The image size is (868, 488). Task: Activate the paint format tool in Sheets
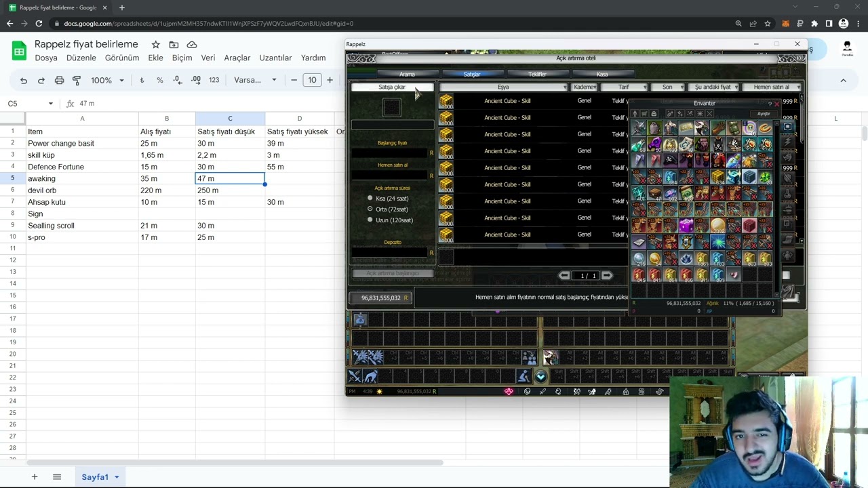[x=77, y=80]
